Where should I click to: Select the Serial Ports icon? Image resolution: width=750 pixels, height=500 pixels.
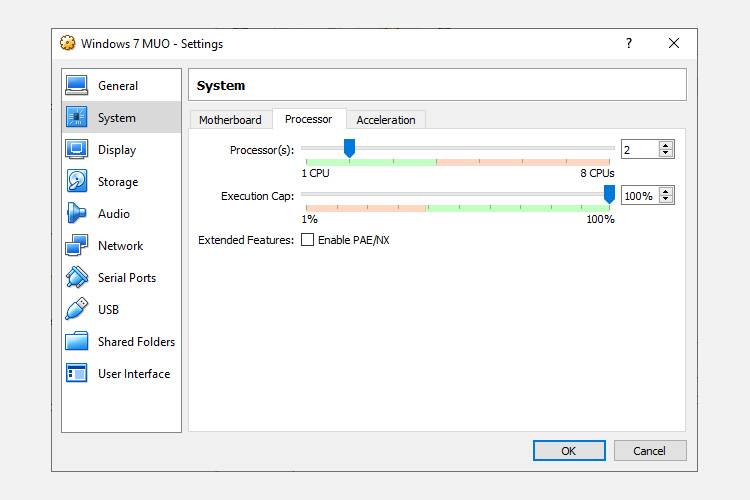pos(77,278)
